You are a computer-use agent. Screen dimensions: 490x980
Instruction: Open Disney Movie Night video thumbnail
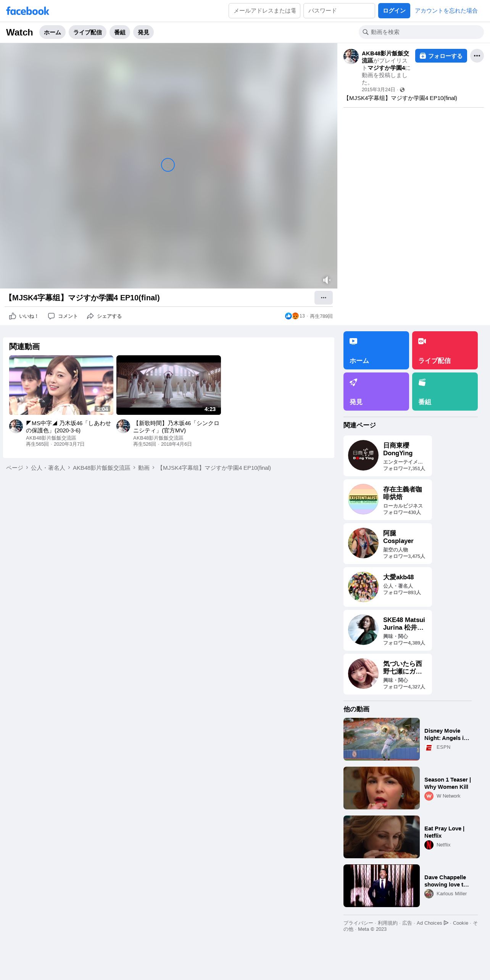(382, 739)
